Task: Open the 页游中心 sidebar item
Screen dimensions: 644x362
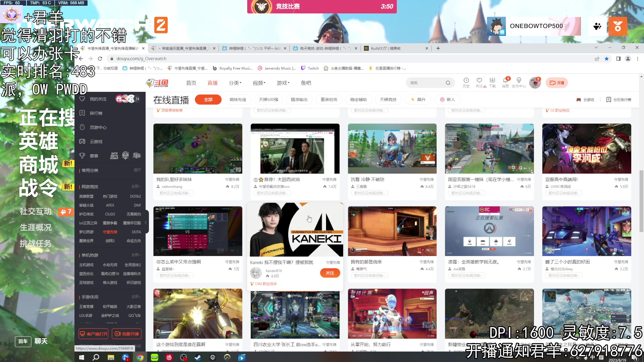Action: coord(98,127)
